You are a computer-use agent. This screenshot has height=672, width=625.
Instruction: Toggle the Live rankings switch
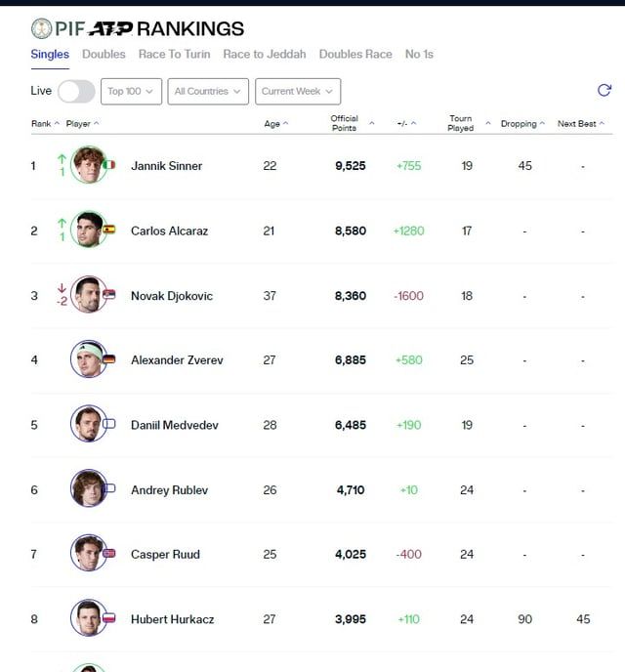(76, 91)
